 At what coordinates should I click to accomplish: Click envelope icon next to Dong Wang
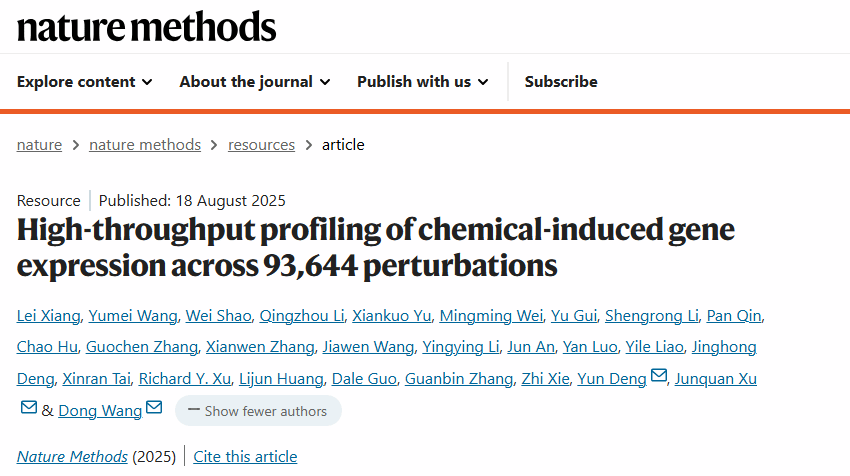point(154,409)
